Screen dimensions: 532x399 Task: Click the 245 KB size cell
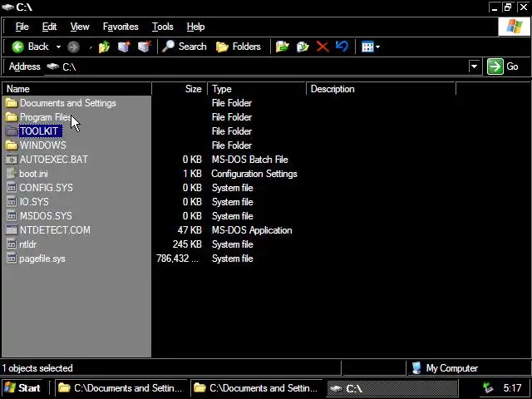[x=187, y=244]
